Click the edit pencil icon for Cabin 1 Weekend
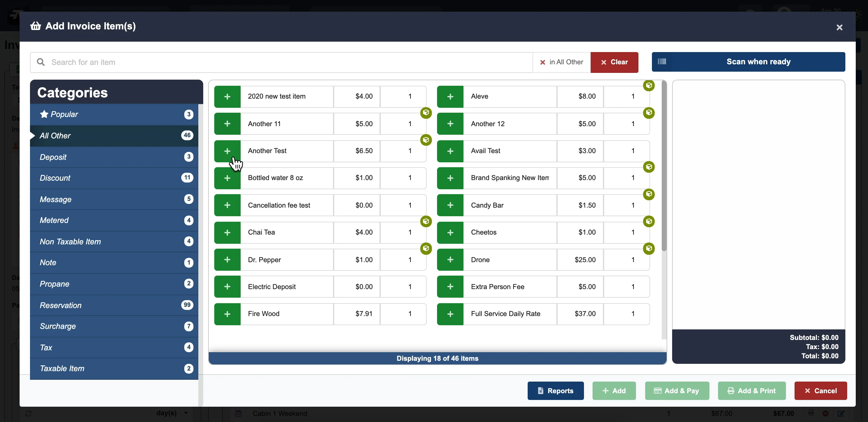This screenshot has height=422, width=868. coord(841,413)
